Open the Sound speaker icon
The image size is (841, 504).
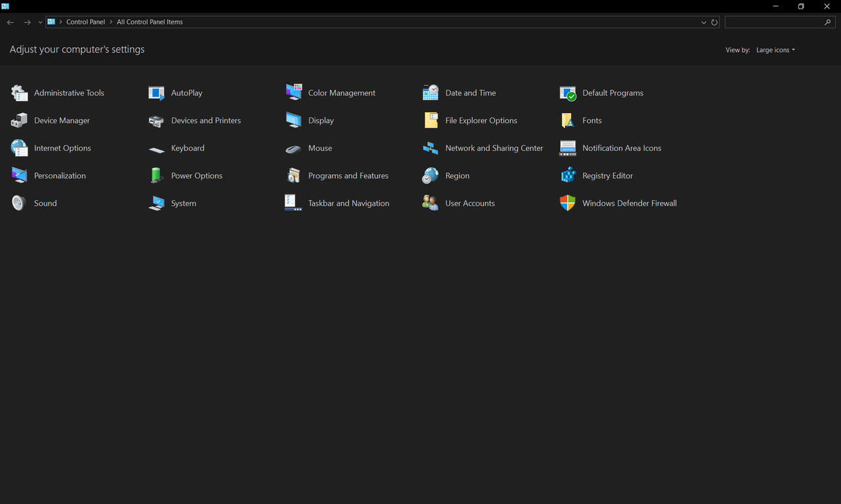click(19, 203)
